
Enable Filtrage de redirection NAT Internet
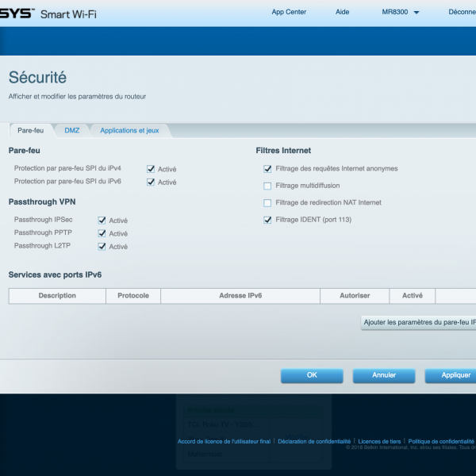(267, 202)
